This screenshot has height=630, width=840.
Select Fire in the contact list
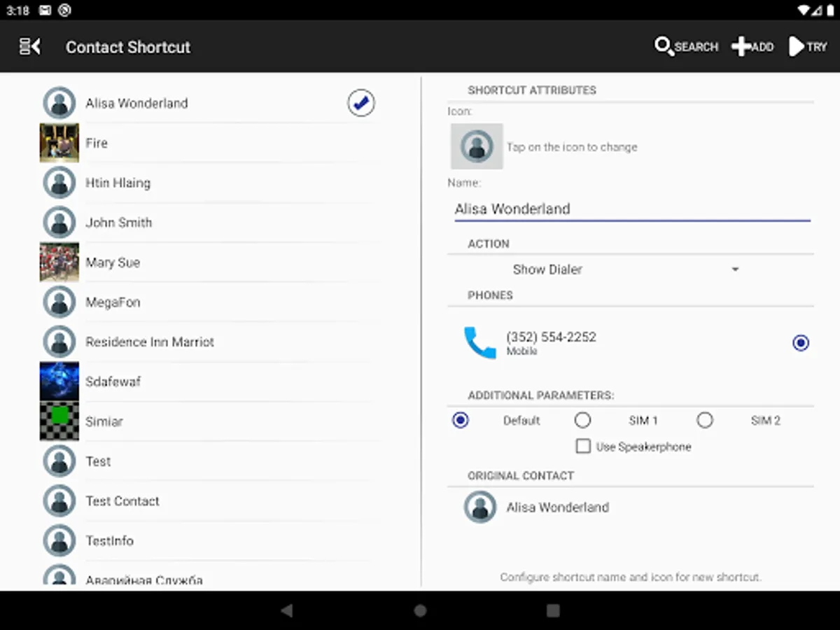coord(97,143)
